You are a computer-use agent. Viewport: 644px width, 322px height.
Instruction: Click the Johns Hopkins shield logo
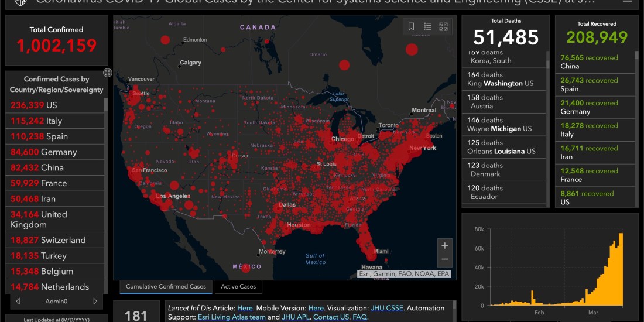20,2
